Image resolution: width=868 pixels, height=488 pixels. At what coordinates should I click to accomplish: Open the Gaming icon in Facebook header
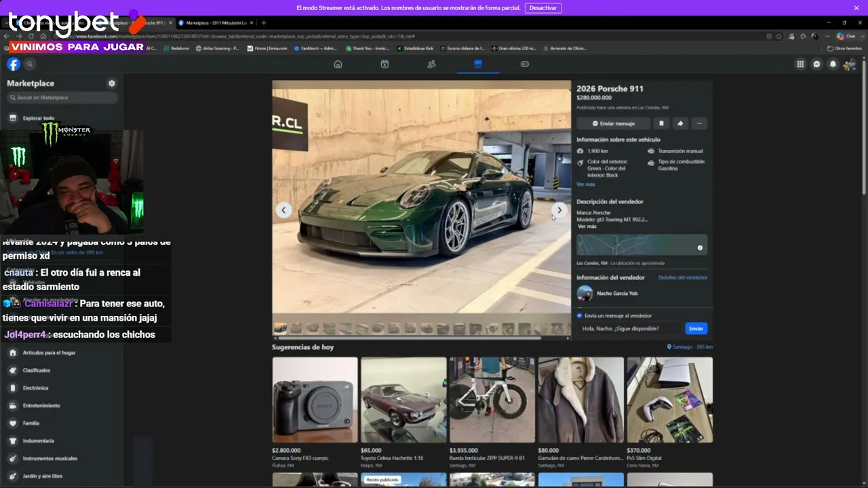click(x=524, y=64)
